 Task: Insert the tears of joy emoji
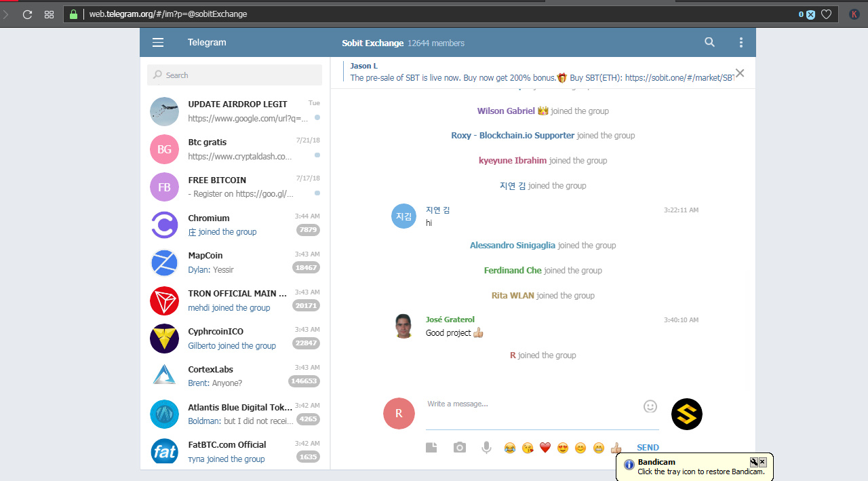(x=509, y=448)
